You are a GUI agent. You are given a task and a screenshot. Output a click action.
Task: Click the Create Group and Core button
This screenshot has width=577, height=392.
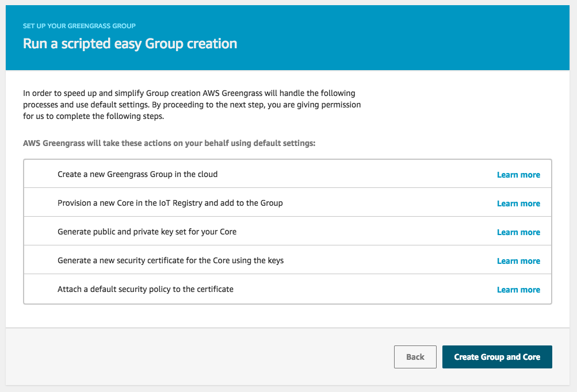[497, 357]
